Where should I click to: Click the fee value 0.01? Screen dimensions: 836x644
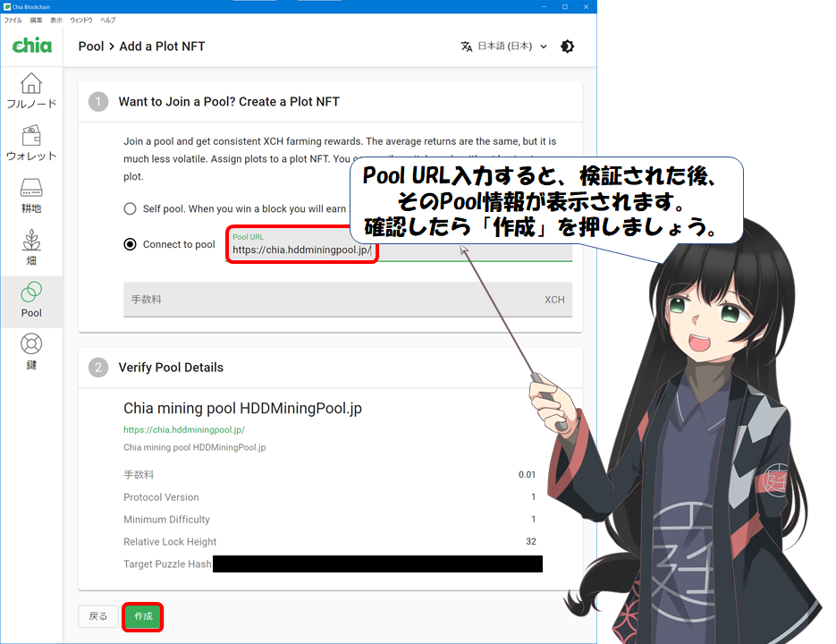click(x=527, y=475)
